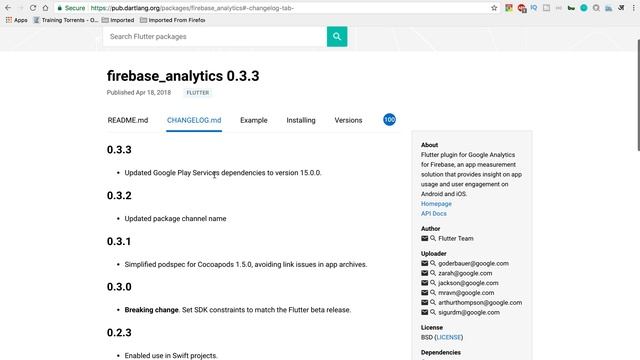
Task: Open the 100 score badge tab
Action: tap(389, 120)
